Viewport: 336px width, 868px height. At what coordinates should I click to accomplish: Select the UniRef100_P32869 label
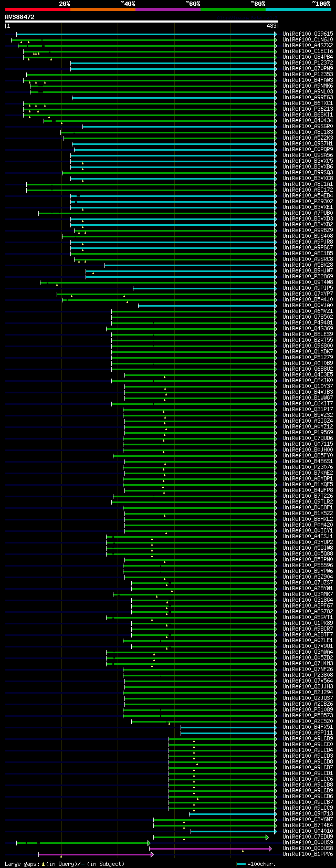tap(308, 277)
